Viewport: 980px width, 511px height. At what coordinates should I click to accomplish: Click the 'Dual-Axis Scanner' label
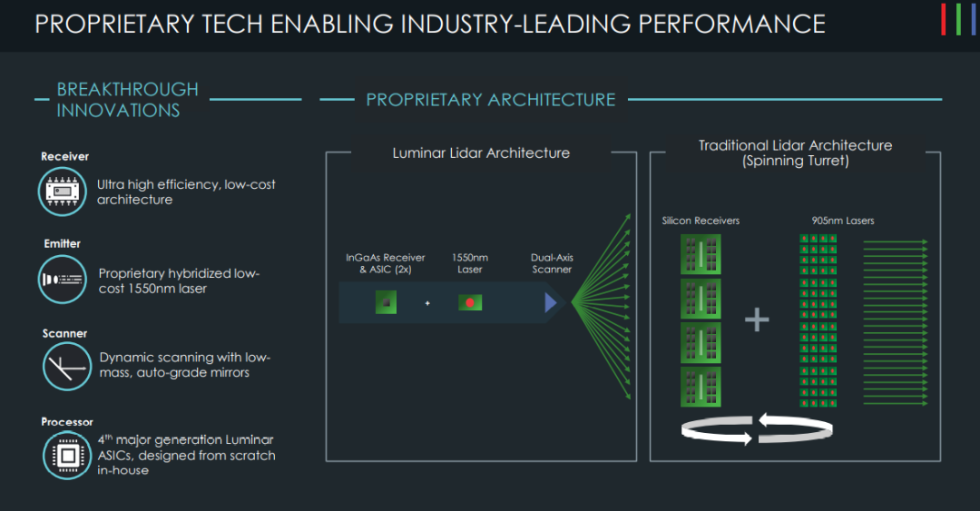(552, 263)
